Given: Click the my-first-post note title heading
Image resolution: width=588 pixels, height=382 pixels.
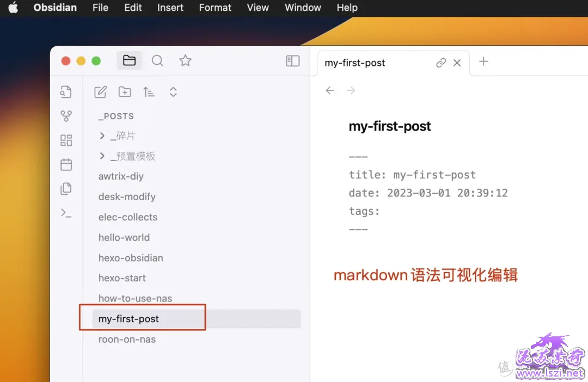Looking at the screenshot, I should pos(390,126).
